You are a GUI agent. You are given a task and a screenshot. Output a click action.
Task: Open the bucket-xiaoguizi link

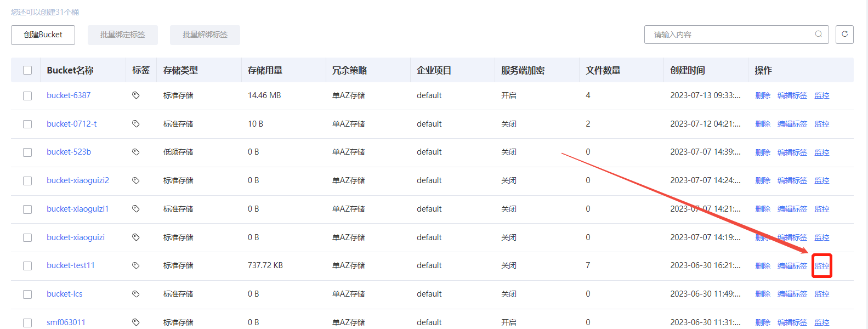tap(76, 237)
